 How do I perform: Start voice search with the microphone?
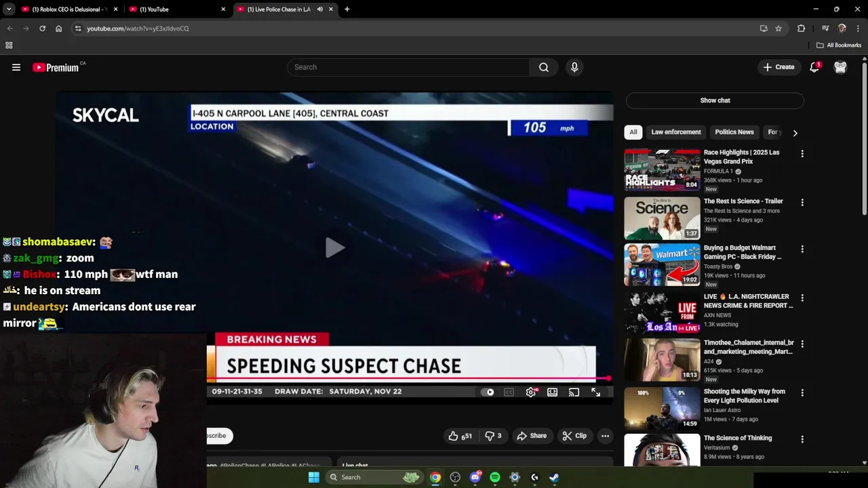(574, 67)
